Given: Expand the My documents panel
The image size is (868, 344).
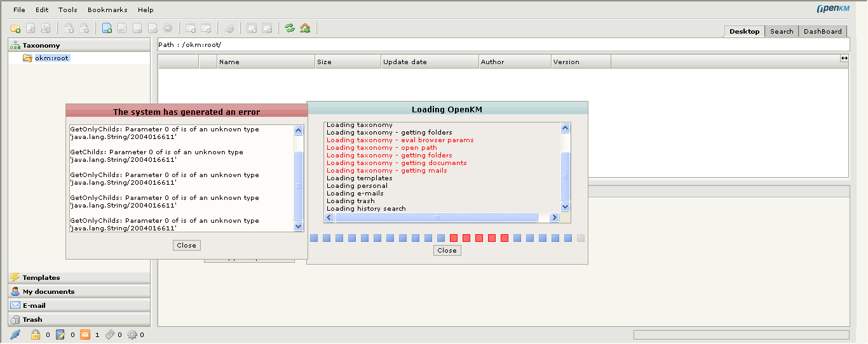Looking at the screenshot, I should point(79,291).
